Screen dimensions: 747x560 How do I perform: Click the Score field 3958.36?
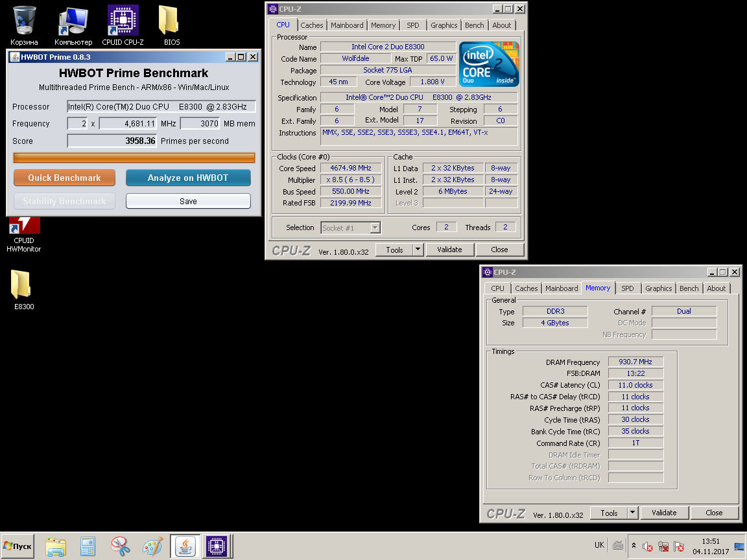coord(112,141)
